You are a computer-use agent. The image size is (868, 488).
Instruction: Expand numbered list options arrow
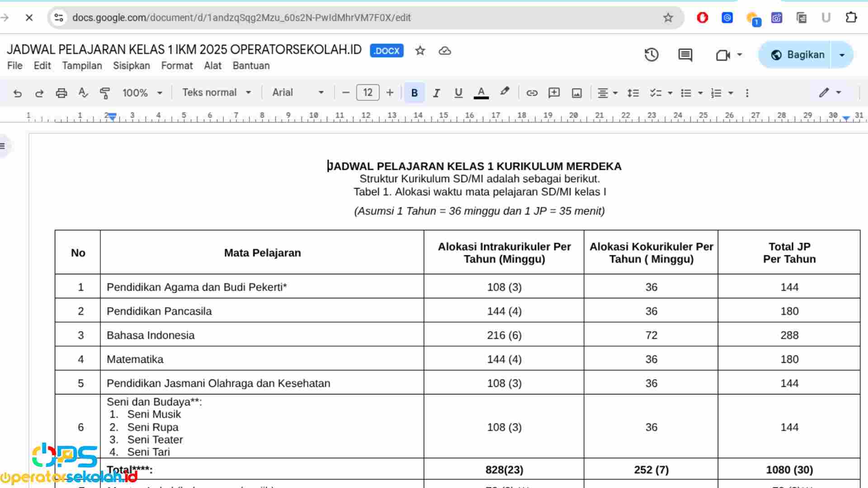click(x=731, y=93)
